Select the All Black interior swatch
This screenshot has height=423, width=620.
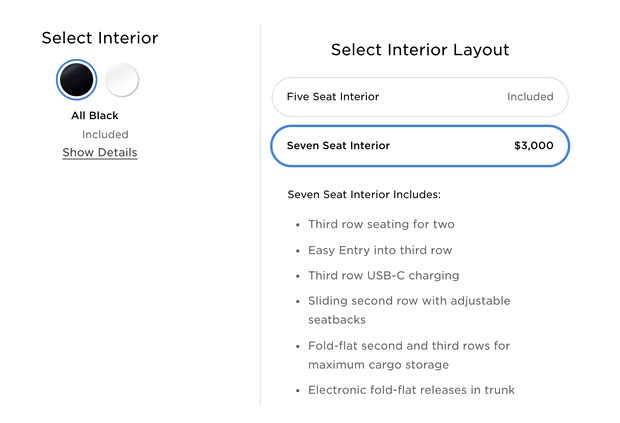click(x=77, y=80)
